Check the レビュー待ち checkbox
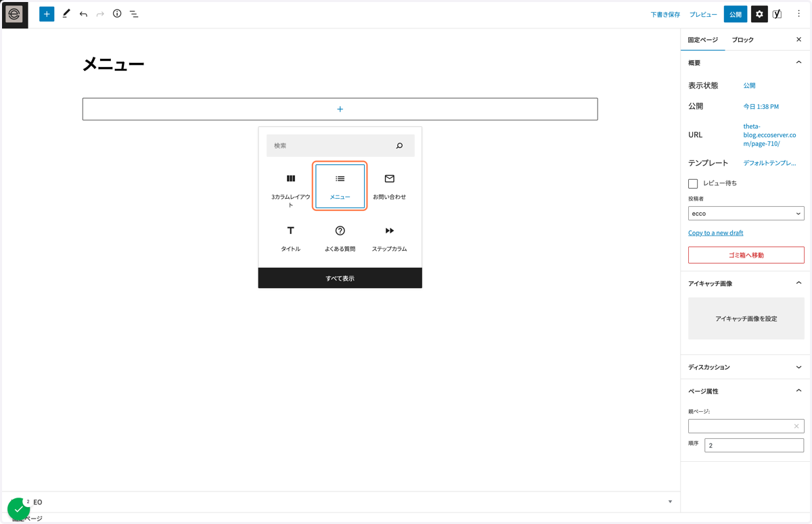The width and height of the screenshot is (812, 524). tap(693, 183)
